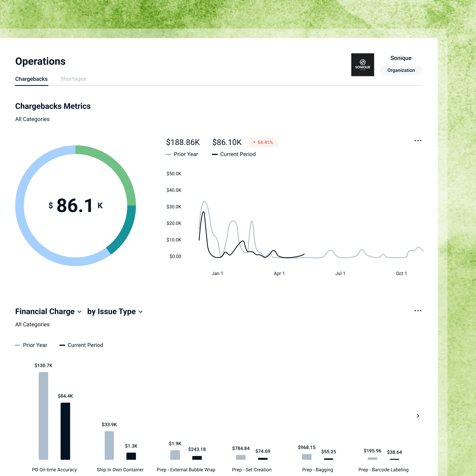Click the $84.4K current period bar

coord(65,431)
